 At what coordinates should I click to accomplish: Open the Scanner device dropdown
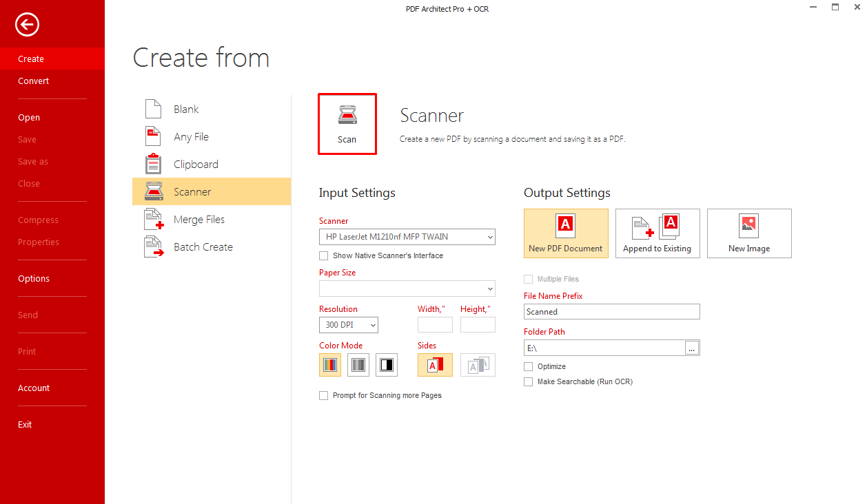pyautogui.click(x=407, y=237)
